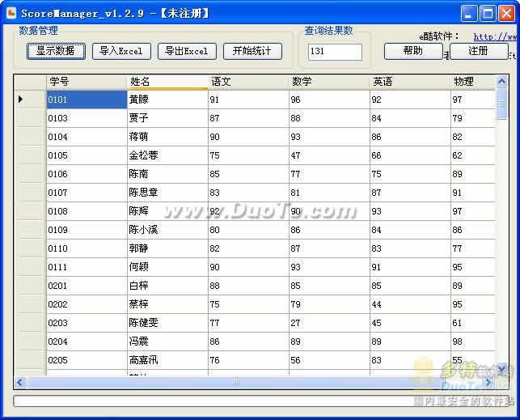Select student ID cell 0201

click(x=87, y=286)
